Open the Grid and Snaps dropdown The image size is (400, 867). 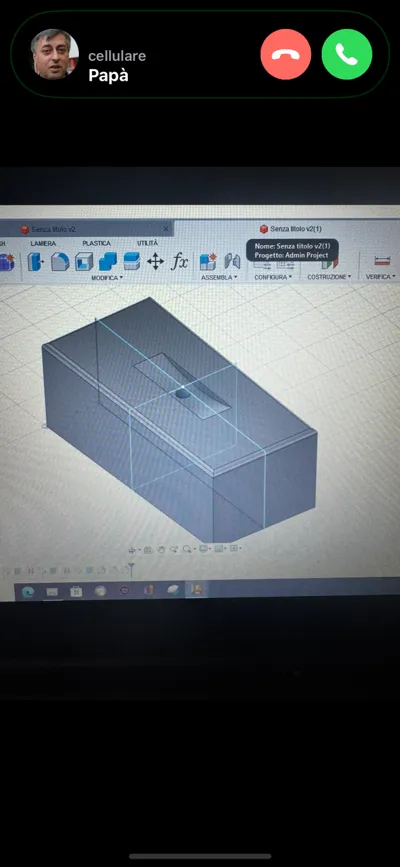coord(220,549)
